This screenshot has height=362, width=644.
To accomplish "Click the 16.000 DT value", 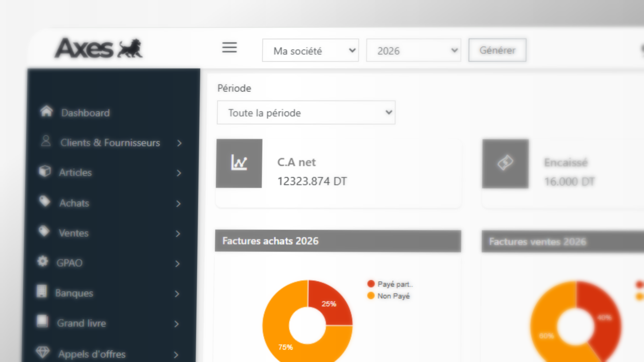I will point(570,182).
